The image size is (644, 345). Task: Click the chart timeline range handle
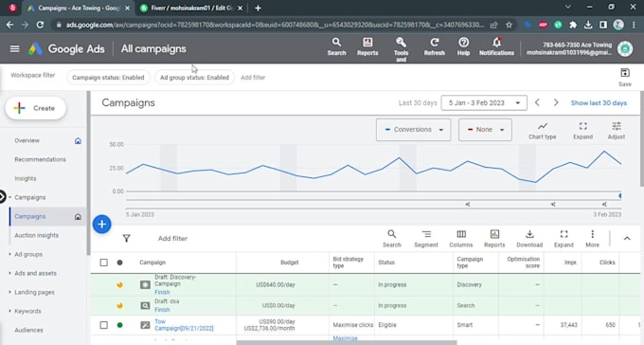(619, 196)
